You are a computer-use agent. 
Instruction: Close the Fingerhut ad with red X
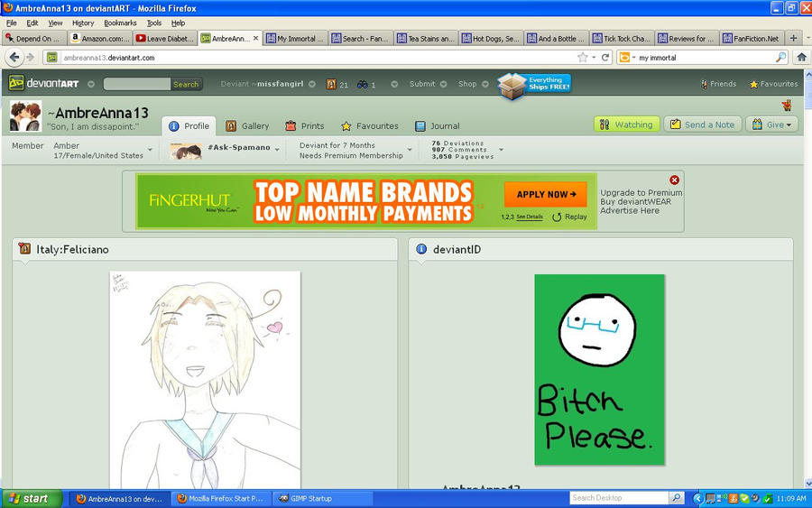tap(674, 180)
